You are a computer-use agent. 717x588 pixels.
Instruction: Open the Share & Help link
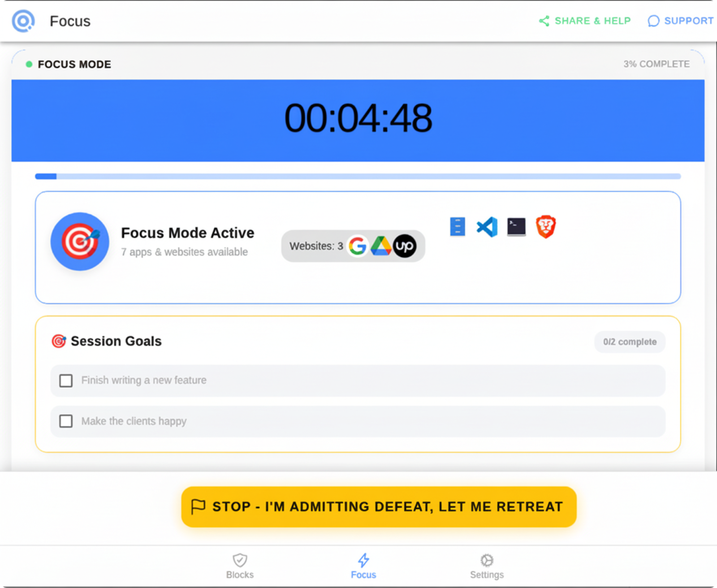click(x=585, y=21)
